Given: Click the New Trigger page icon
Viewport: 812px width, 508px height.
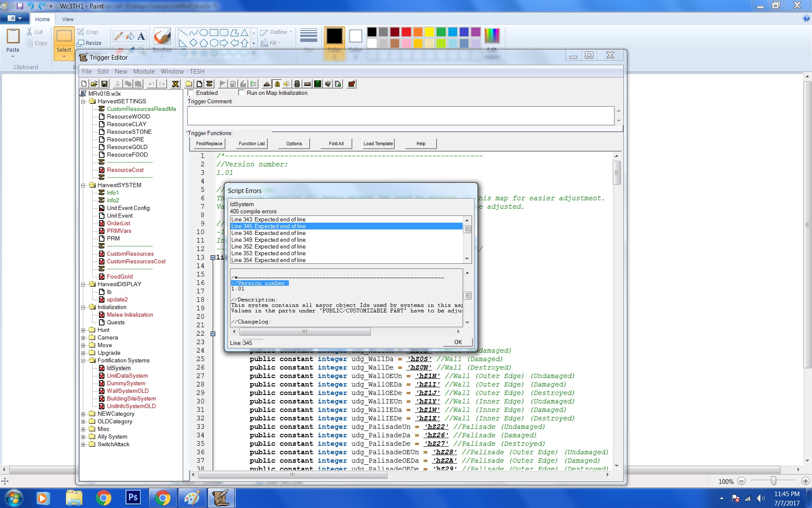Looking at the screenshot, I should pyautogui.click(x=199, y=84).
